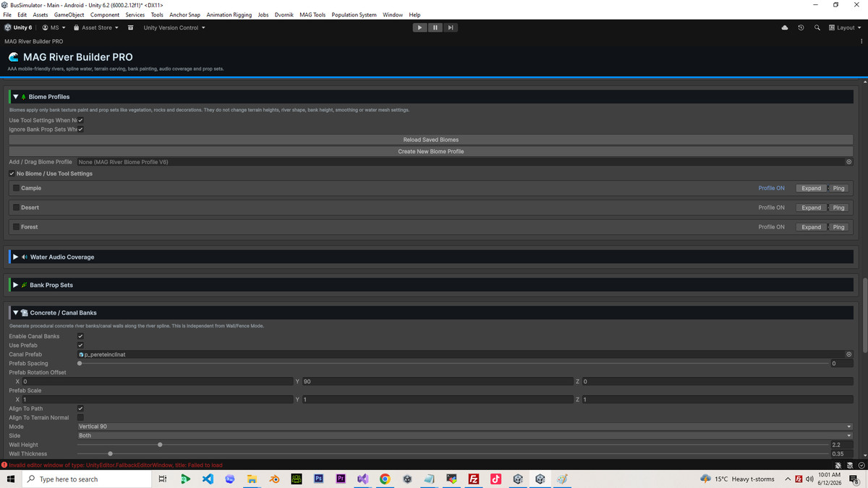Enable Align To Terrain Normal checkbox
Image resolution: width=868 pixels, height=488 pixels.
(x=80, y=418)
